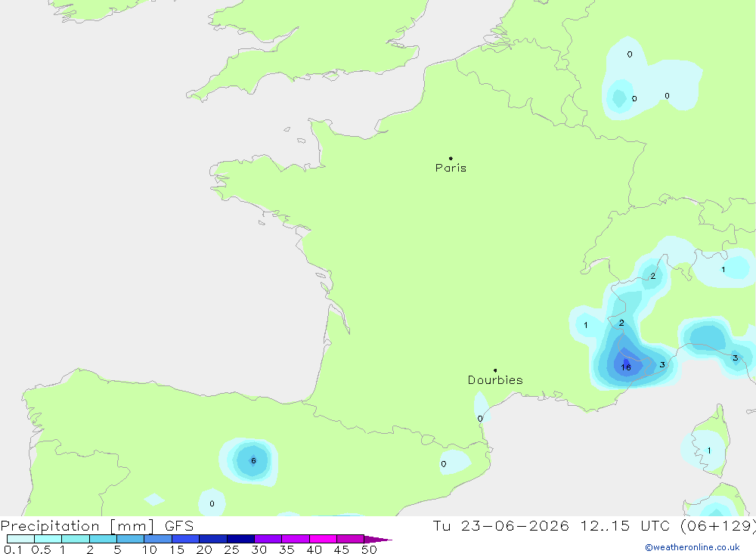The width and height of the screenshot is (756, 554).
Task: Click the legend tick label 20
Action: click(204, 549)
